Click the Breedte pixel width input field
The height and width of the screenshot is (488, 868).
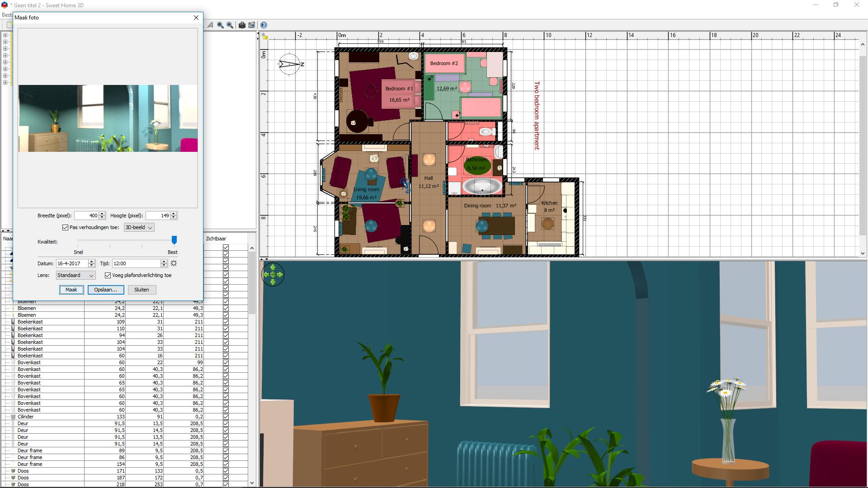point(86,216)
